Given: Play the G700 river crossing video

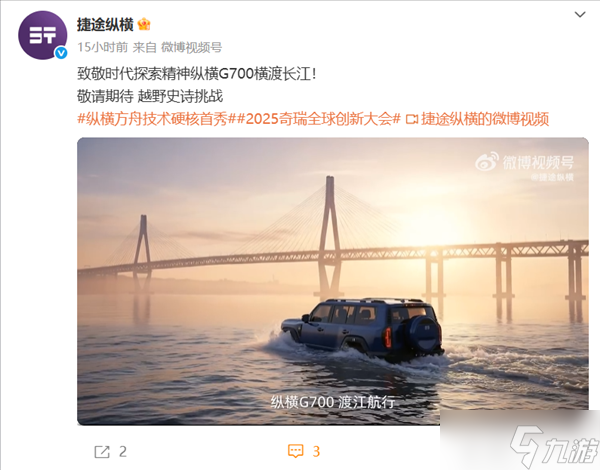Looking at the screenshot, I should (x=333, y=281).
